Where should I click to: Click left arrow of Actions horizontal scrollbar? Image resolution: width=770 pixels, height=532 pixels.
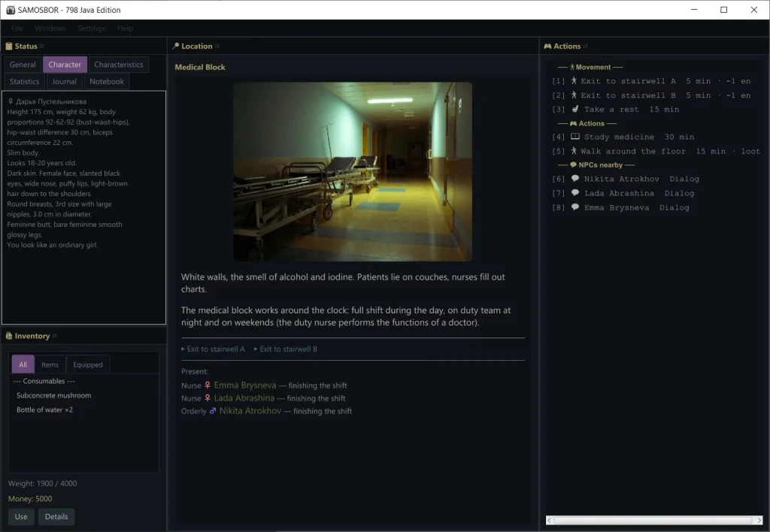(x=550, y=520)
